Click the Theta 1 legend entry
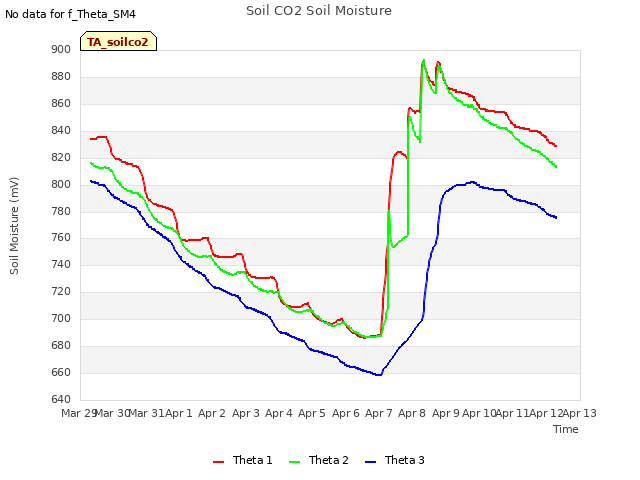The width and height of the screenshot is (640, 480). [x=242, y=460]
